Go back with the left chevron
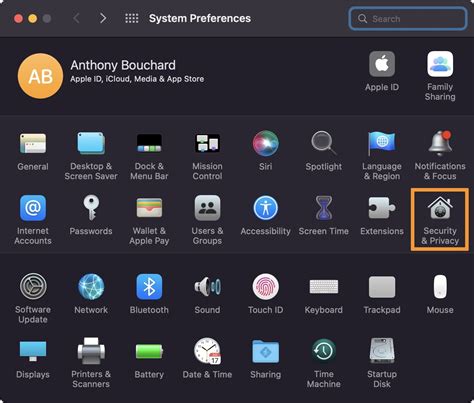The height and width of the screenshot is (403, 474). (76, 18)
